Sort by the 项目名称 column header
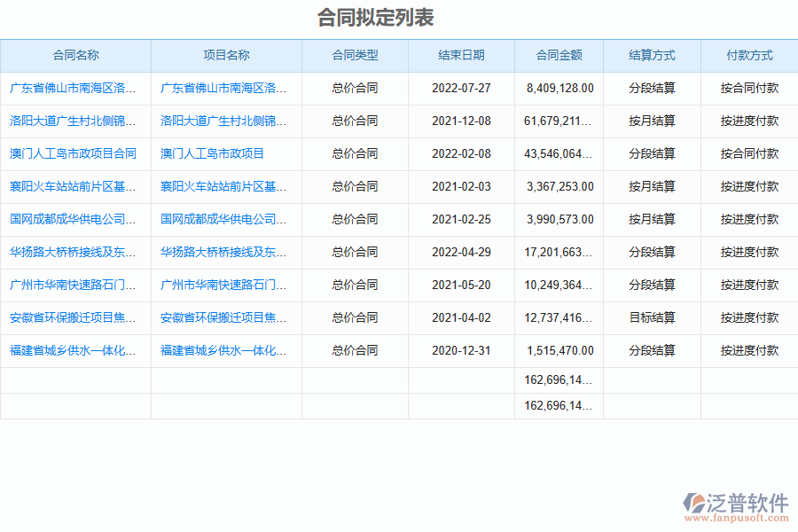The image size is (798, 532). 226,55
